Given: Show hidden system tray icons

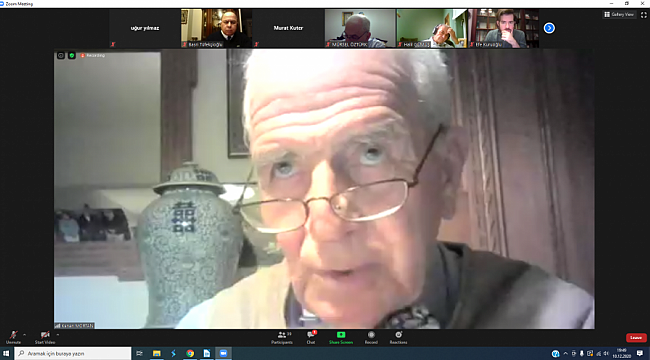Looking at the screenshot, I should coord(565,353).
